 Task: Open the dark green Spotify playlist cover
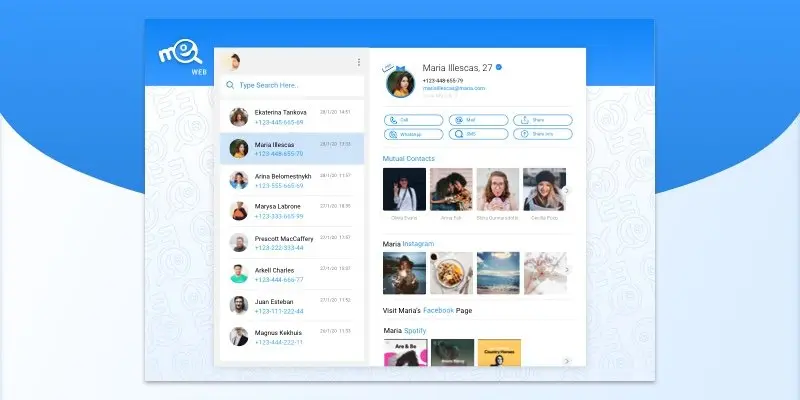click(453, 353)
